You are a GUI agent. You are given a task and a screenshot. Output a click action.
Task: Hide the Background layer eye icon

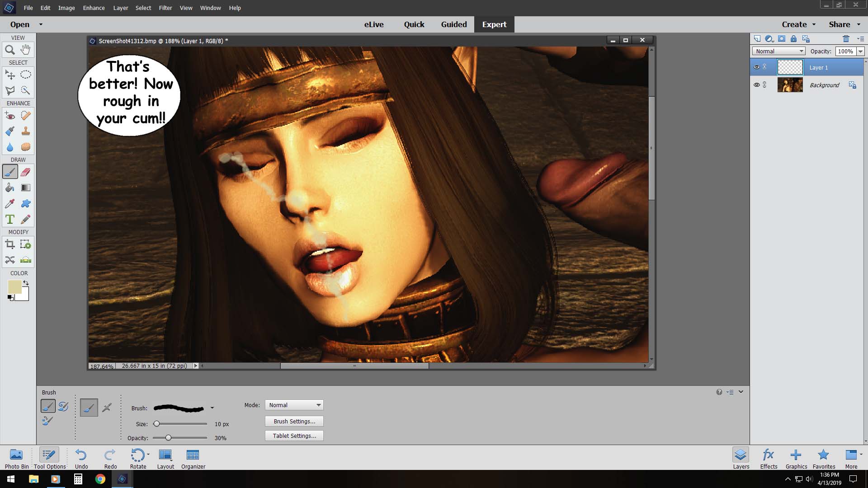pos(756,84)
